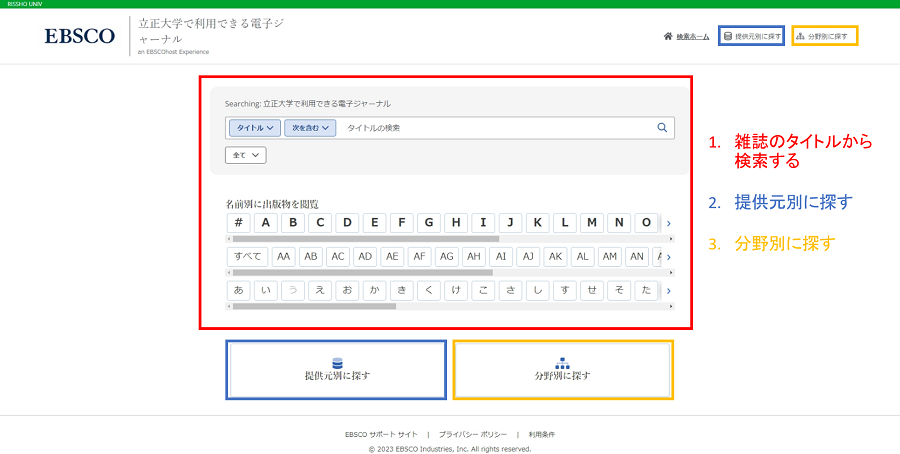Select the AG prefix button
The height and width of the screenshot is (454, 900).
point(447,257)
